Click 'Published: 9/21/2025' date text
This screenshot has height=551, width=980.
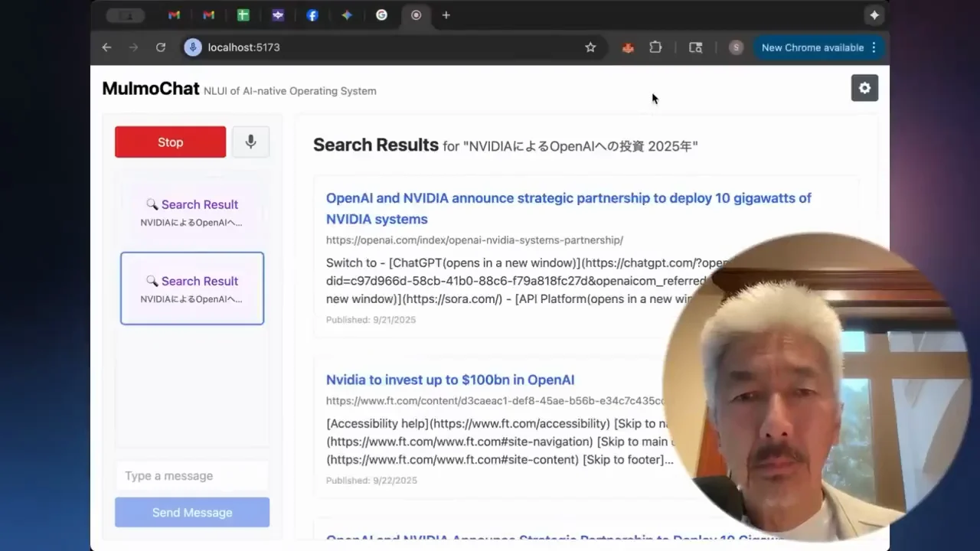pyautogui.click(x=371, y=320)
